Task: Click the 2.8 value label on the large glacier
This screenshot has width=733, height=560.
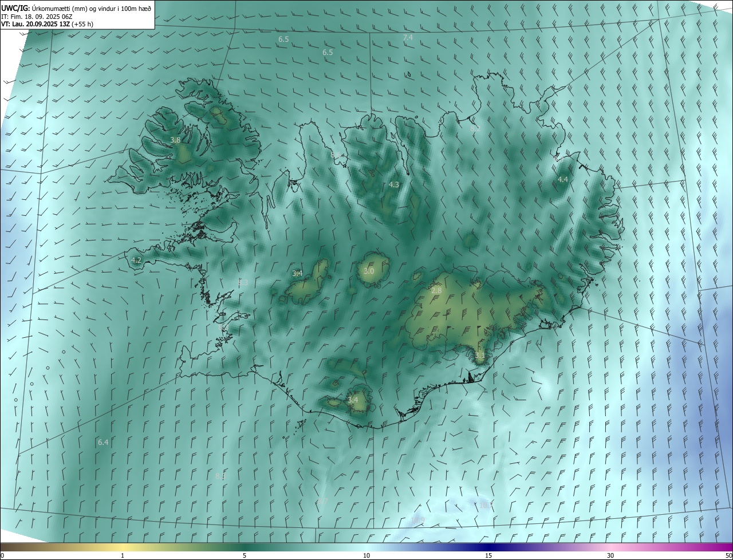Action: pos(436,291)
